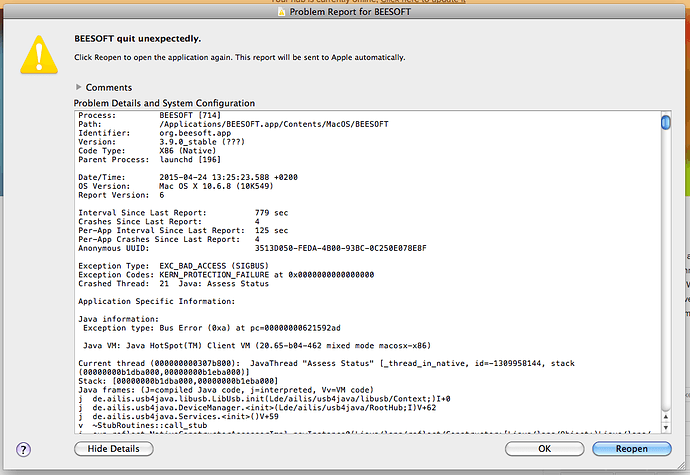Click the 'Crashed Thread: 21' line
The height and width of the screenshot is (475, 690).
(x=173, y=284)
